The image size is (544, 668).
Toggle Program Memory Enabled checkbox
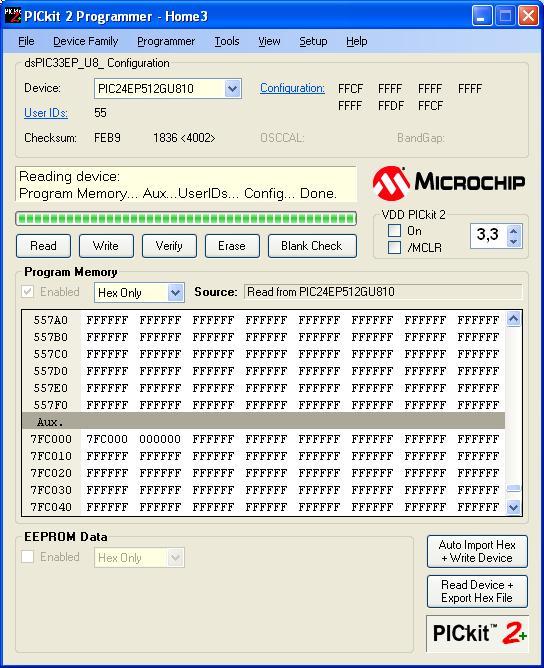coord(28,292)
